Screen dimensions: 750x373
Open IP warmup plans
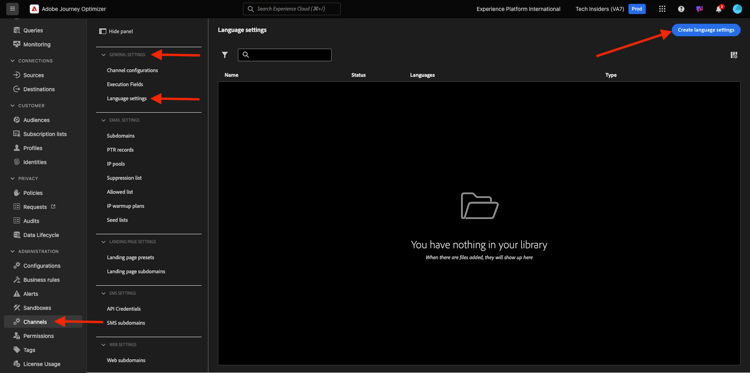pos(125,206)
